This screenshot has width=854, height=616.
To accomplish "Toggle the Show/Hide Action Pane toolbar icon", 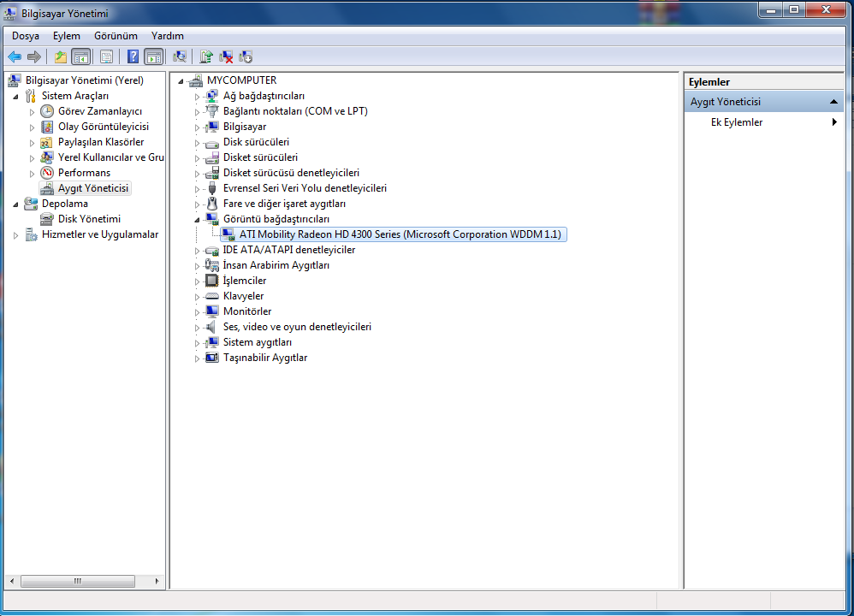I will coord(154,56).
